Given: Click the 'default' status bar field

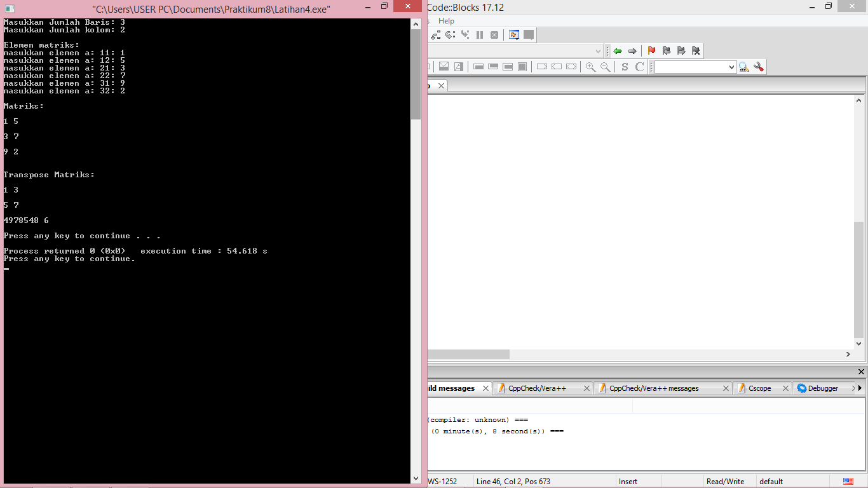Looking at the screenshot, I should click(771, 482).
